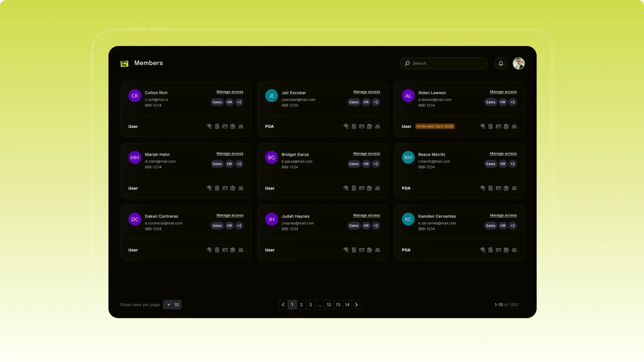This screenshot has height=362, width=644.
Task: Click the ellipsis between pages 3 and 12
Action: pos(320,305)
